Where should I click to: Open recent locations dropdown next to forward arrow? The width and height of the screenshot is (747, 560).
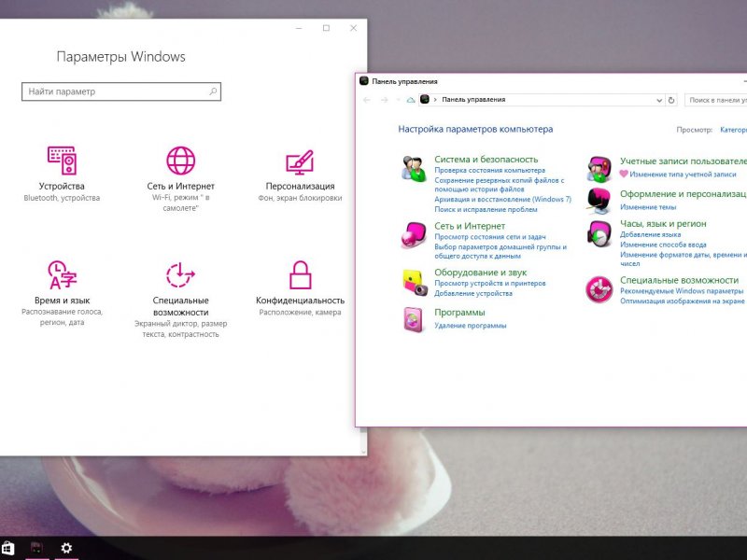tap(399, 100)
